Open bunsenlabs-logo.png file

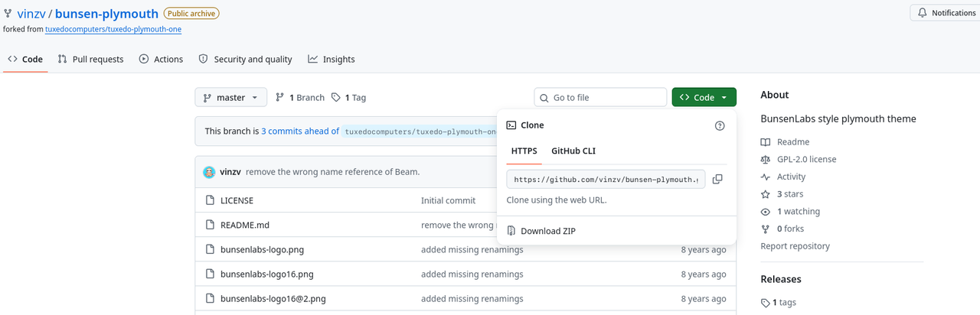(263, 249)
